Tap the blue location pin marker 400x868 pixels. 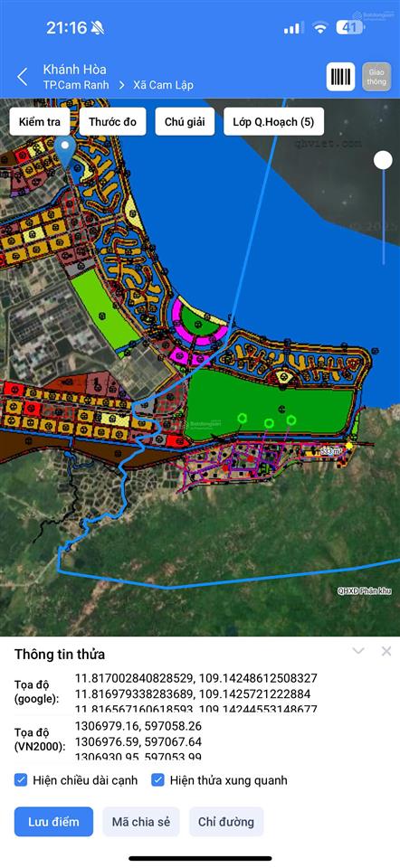pyautogui.click(x=68, y=154)
